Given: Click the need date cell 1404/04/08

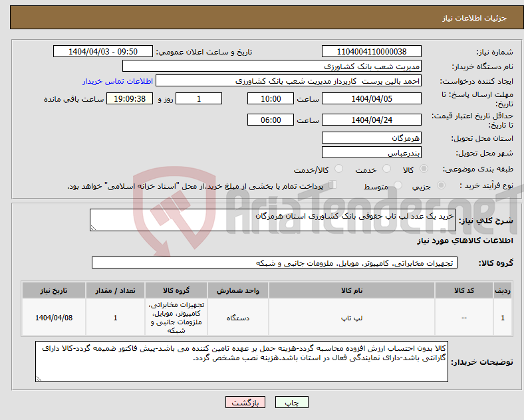Looking at the screenshot, I should [54, 318].
